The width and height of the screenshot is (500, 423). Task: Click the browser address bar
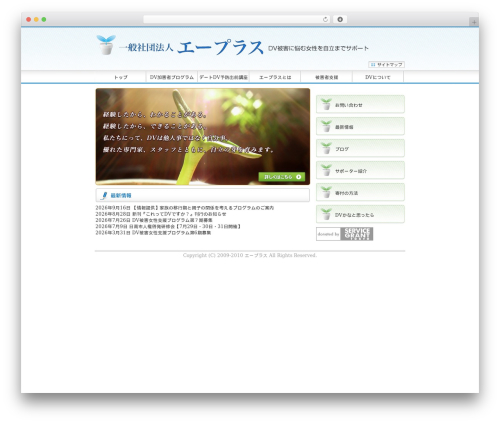pos(237,20)
